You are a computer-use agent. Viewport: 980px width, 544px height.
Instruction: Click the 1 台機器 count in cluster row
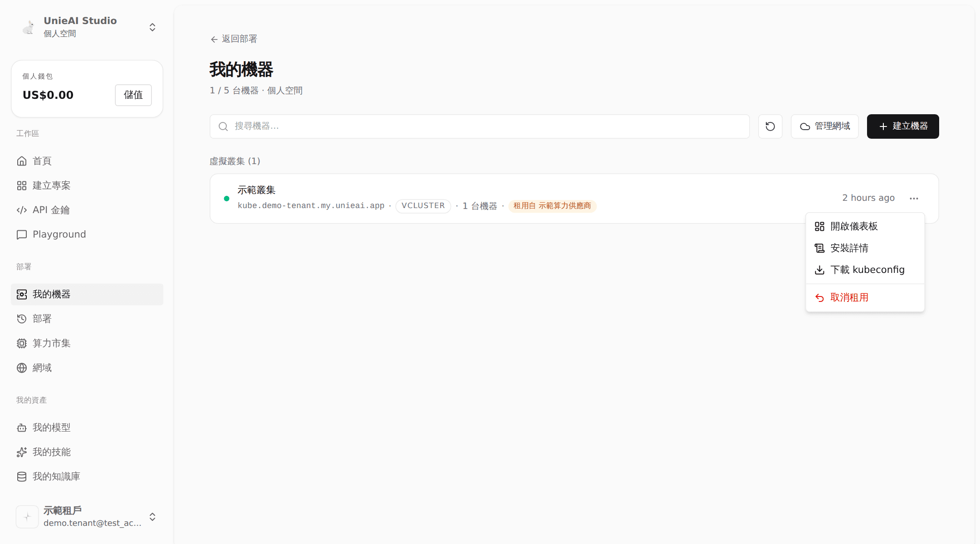point(480,206)
